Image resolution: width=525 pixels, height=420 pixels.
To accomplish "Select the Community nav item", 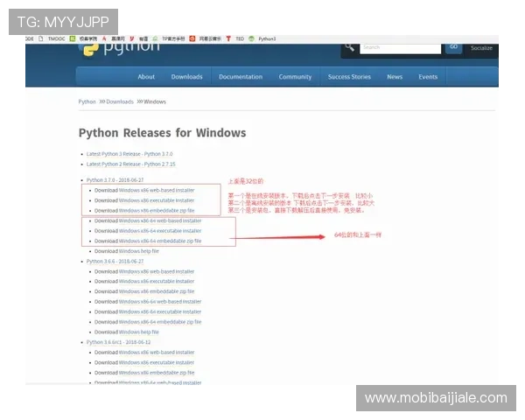I will pyautogui.click(x=295, y=77).
